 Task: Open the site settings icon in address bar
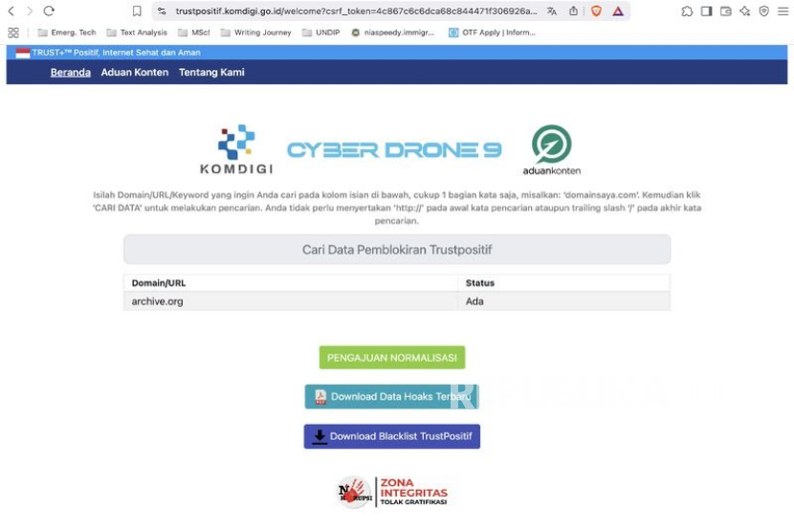pos(162,11)
